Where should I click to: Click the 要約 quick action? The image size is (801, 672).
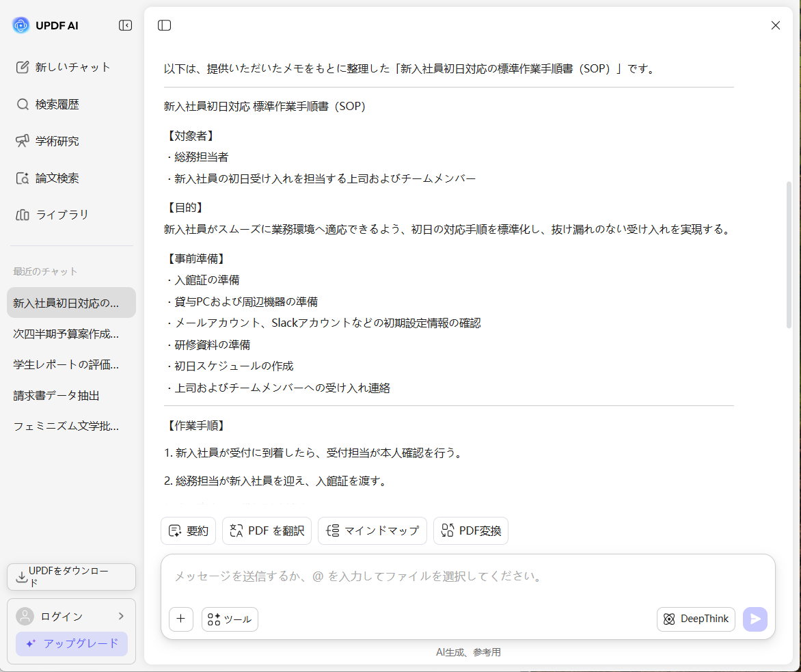coord(188,530)
